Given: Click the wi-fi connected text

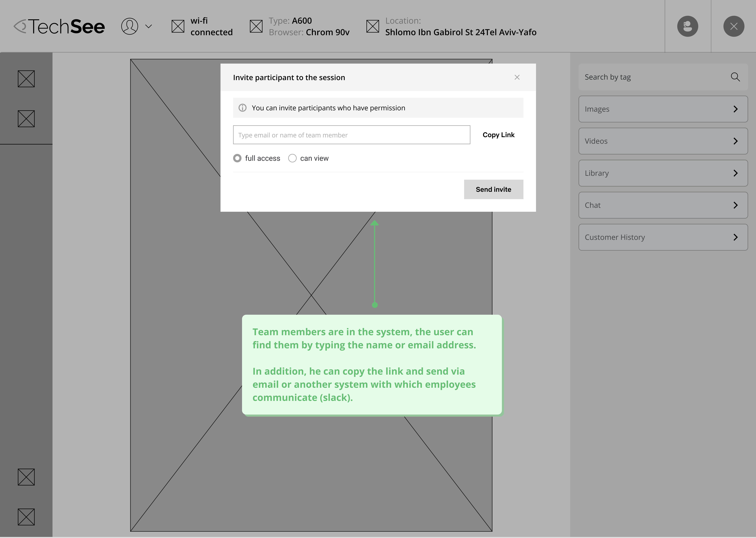Looking at the screenshot, I should pyautogui.click(x=211, y=27).
